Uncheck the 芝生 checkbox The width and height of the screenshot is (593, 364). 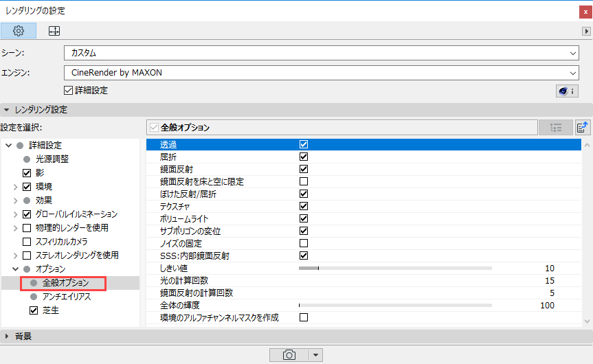click(34, 310)
